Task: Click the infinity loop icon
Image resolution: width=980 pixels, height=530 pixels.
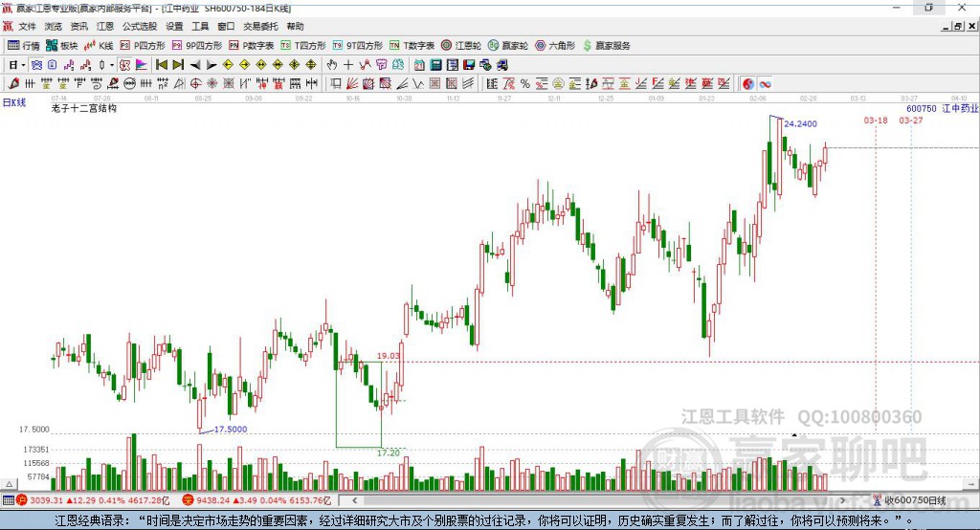Action: tap(765, 84)
